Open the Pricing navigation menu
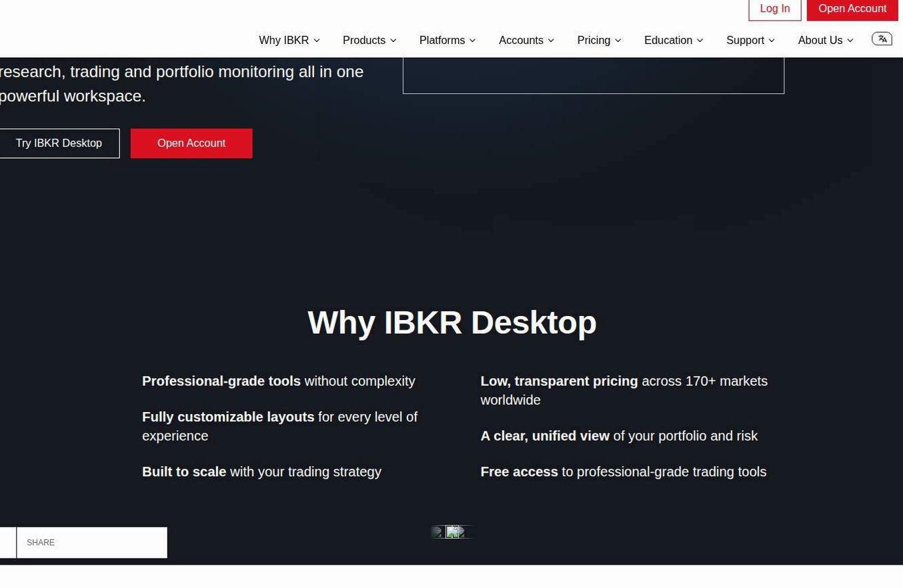The width and height of the screenshot is (903, 588). coord(599,41)
